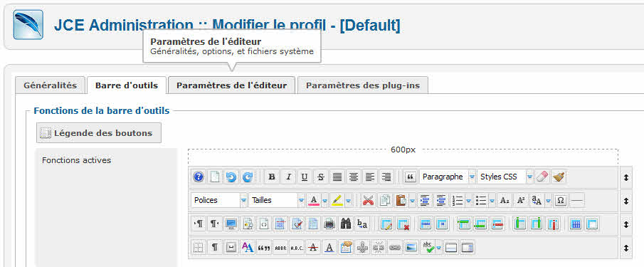Select the Bold B toolbar icon
Viewport: 644px width, 267px height.
tap(272, 177)
